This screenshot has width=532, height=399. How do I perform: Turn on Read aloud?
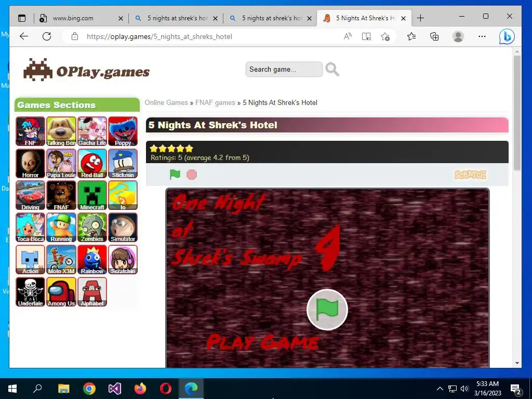point(348,36)
